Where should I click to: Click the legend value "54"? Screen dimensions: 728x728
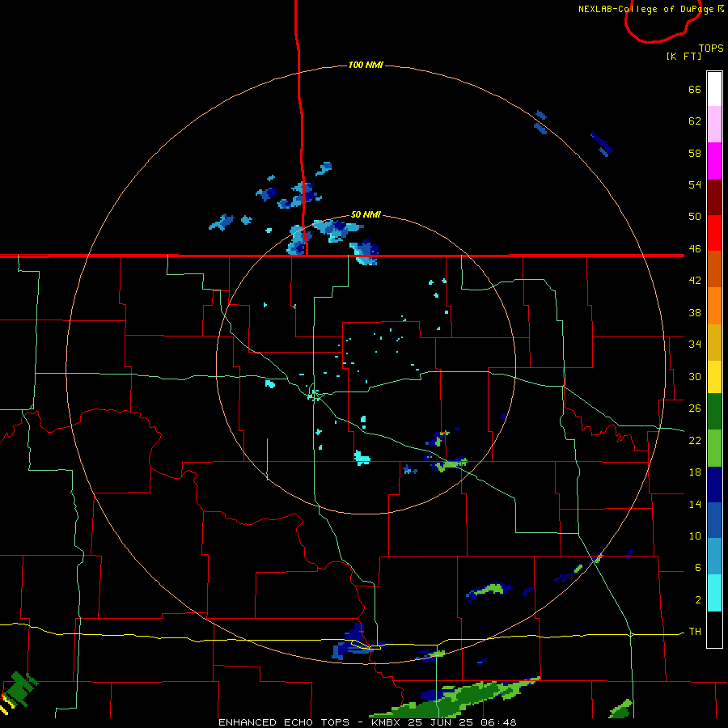point(695,184)
